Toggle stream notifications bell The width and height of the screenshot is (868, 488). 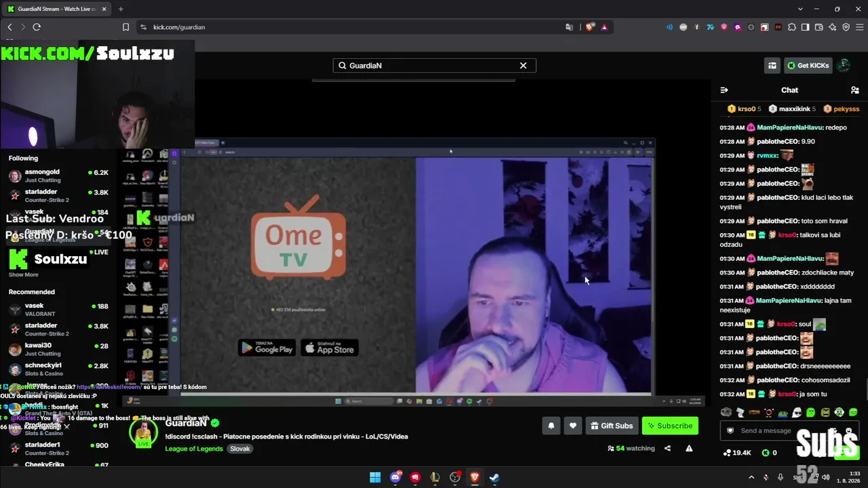(551, 426)
